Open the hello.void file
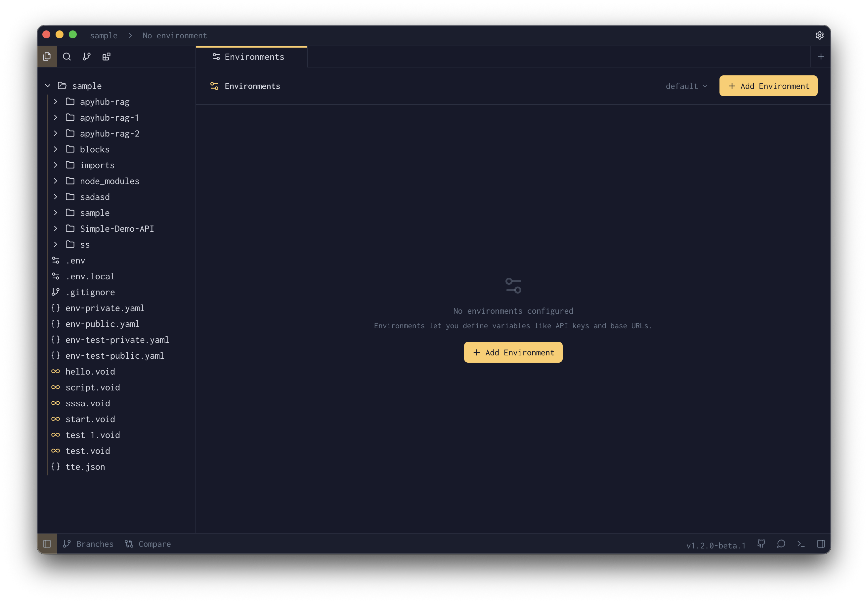Viewport: 868px width, 603px height. coord(90,371)
